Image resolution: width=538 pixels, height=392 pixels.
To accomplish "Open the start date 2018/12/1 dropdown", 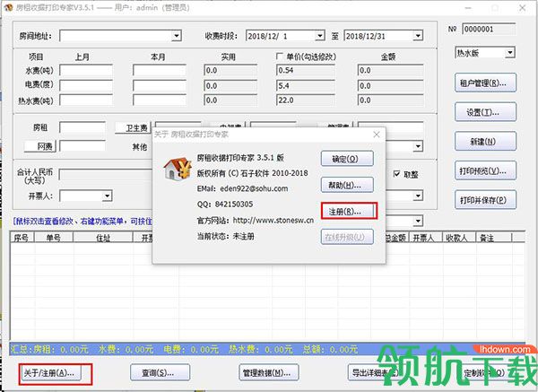I will [x=320, y=36].
